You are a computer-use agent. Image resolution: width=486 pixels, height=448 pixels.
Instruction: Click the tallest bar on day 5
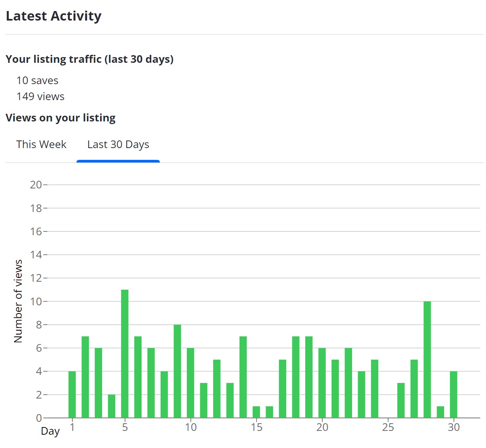click(125, 354)
